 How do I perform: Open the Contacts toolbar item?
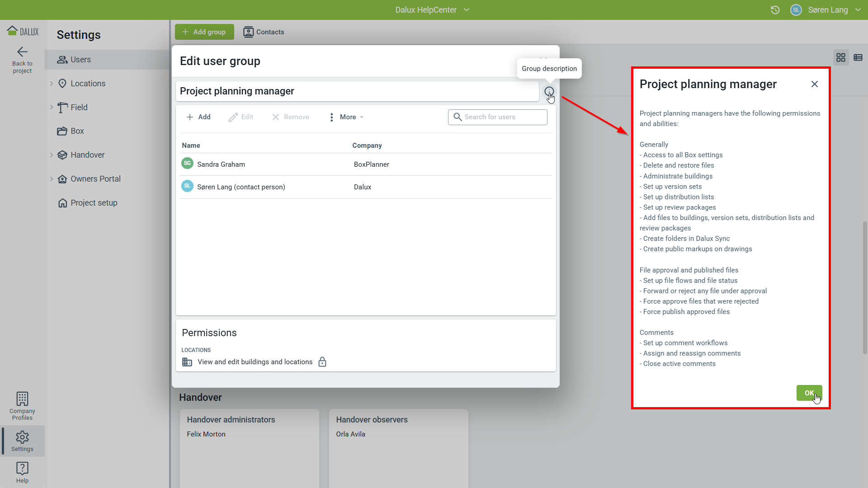[x=264, y=32]
